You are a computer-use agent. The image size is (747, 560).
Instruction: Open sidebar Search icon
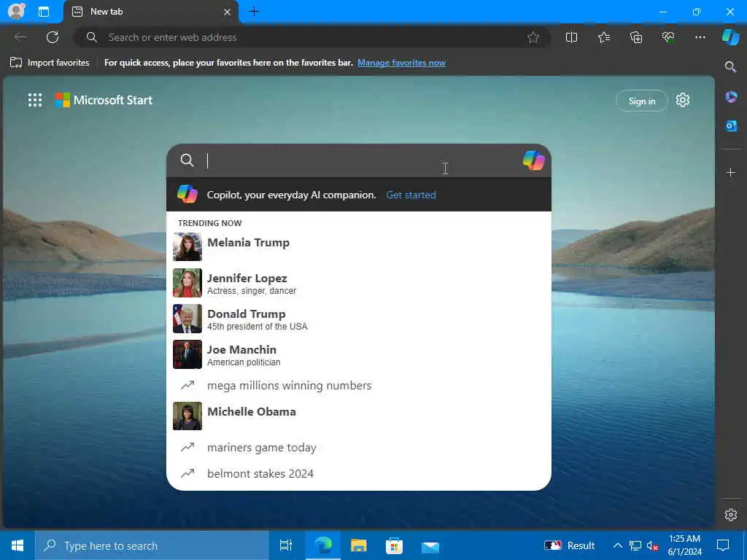tap(730, 66)
